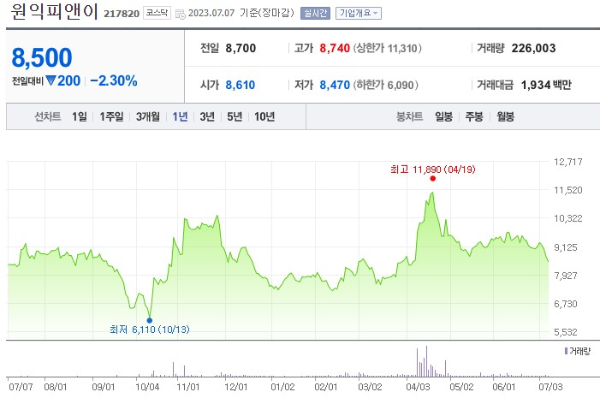Click the blue 최저 6,110 low marker dot
Image resolution: width=600 pixels, height=408 pixels.
click(x=149, y=320)
